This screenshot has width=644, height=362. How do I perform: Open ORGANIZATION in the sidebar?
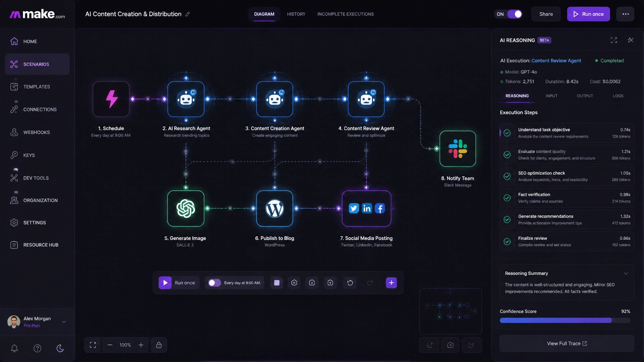point(37,200)
